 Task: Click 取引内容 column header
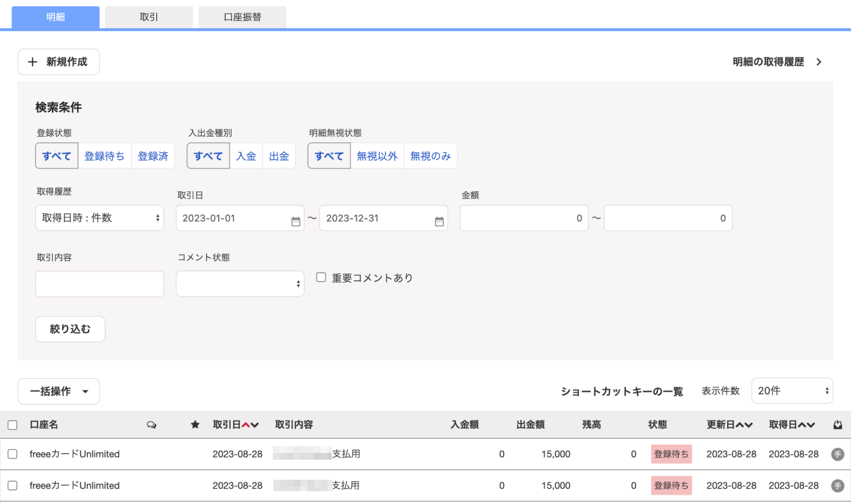(x=294, y=424)
